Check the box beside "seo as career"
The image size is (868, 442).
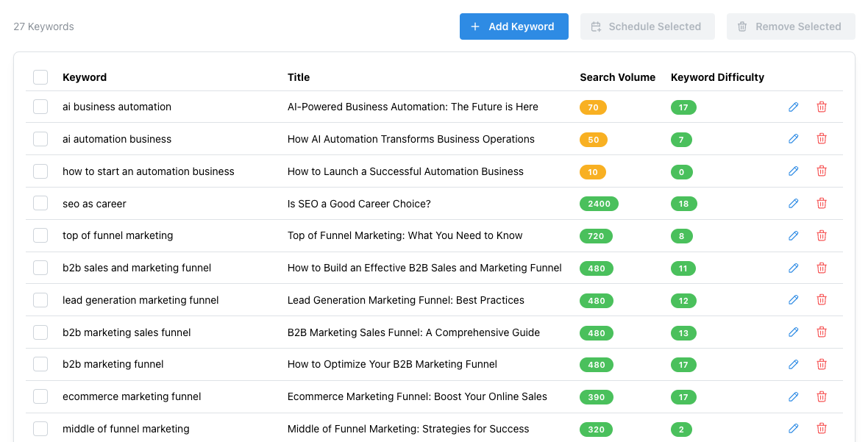point(40,203)
